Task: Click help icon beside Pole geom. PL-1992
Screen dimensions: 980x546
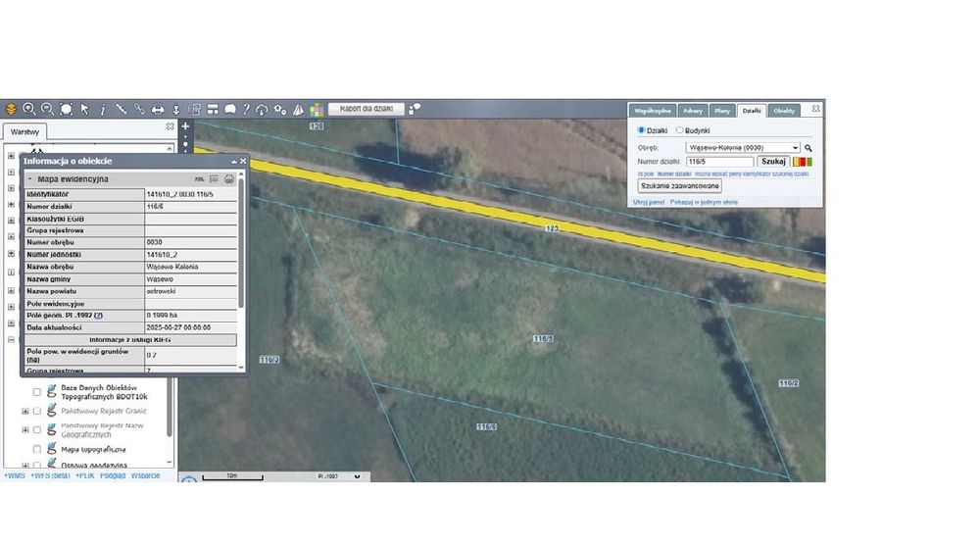Action: pyautogui.click(x=99, y=316)
